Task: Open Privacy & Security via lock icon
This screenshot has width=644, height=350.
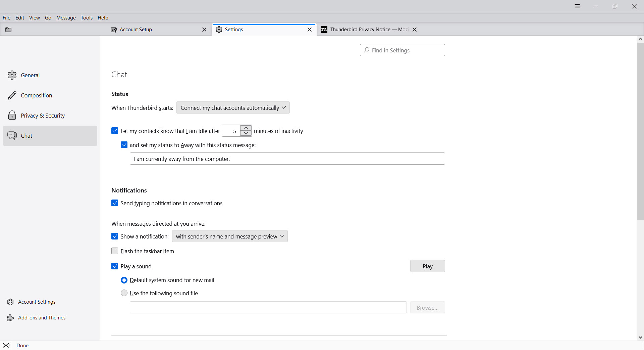Action: pos(12,116)
